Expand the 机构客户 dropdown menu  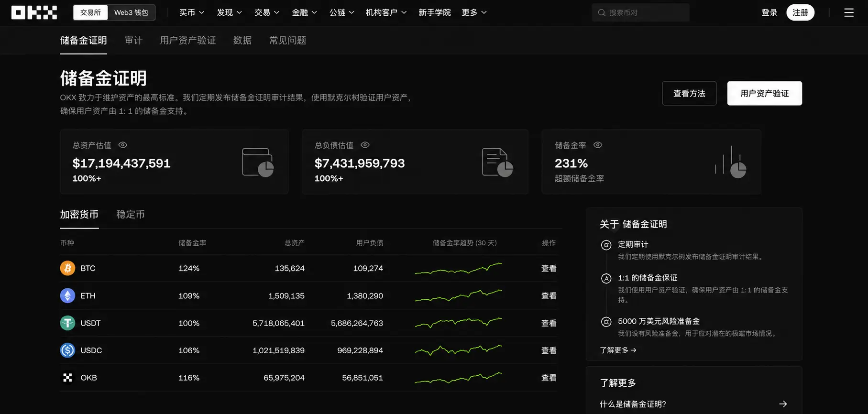386,12
